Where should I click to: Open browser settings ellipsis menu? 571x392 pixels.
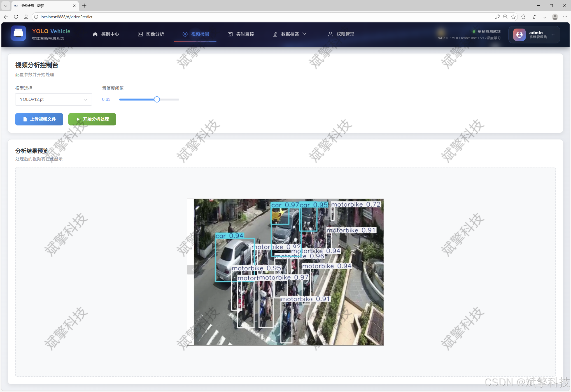click(565, 17)
